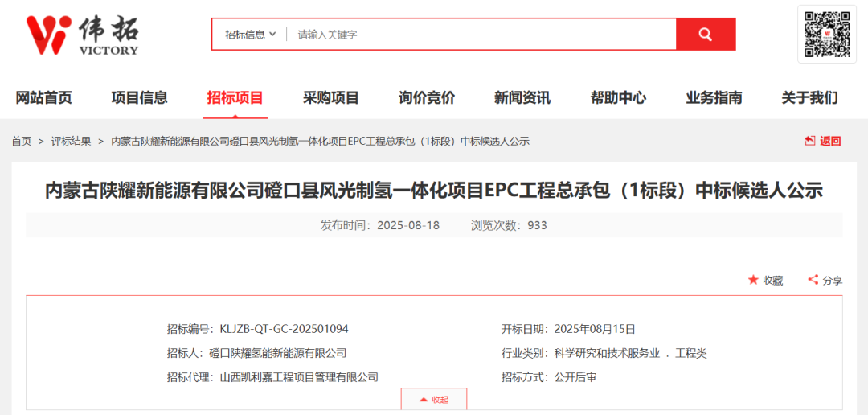Image resolution: width=868 pixels, height=415 pixels.
Task: Collapse the details with 收起 button
Action: tap(434, 399)
